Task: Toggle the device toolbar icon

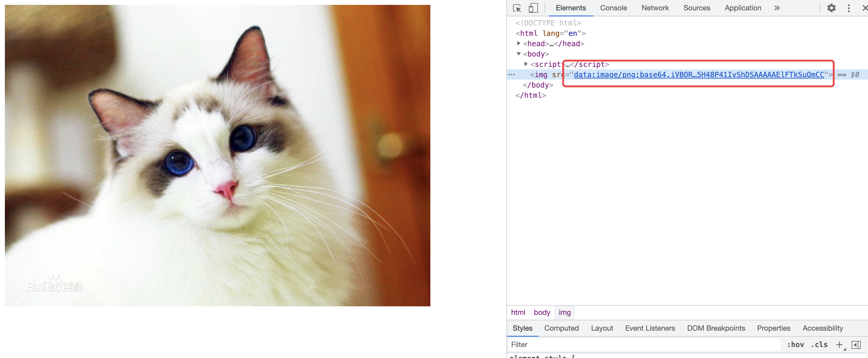Action: pos(533,8)
